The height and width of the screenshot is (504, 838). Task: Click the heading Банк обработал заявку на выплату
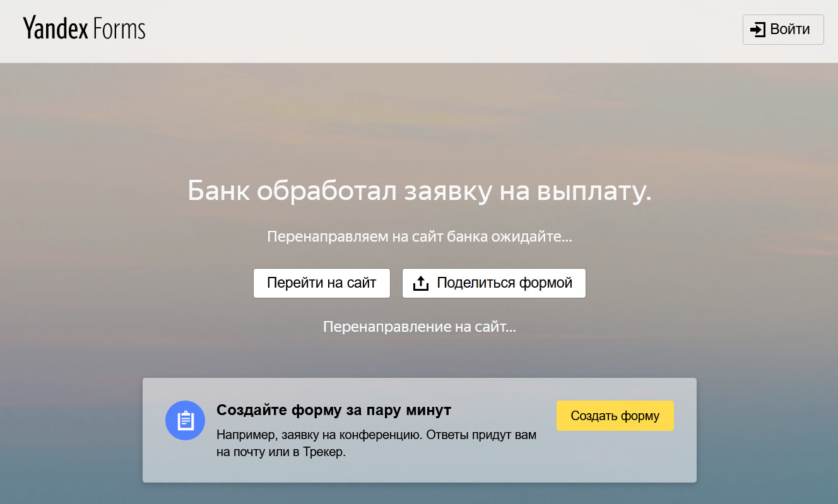click(419, 192)
